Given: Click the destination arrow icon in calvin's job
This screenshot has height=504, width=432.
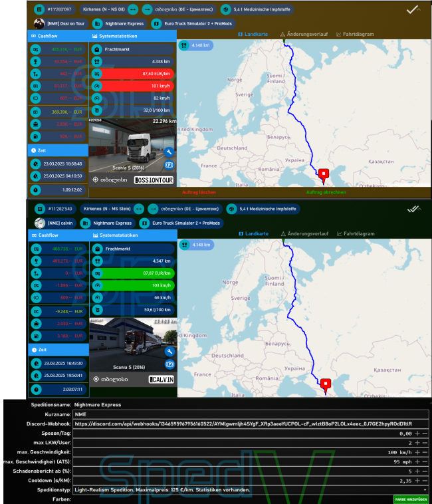Looking at the screenshot, I should pos(153,209).
